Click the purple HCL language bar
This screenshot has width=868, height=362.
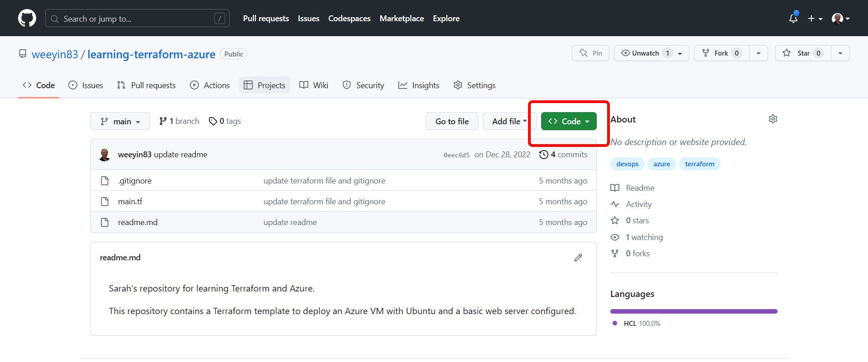click(694, 311)
